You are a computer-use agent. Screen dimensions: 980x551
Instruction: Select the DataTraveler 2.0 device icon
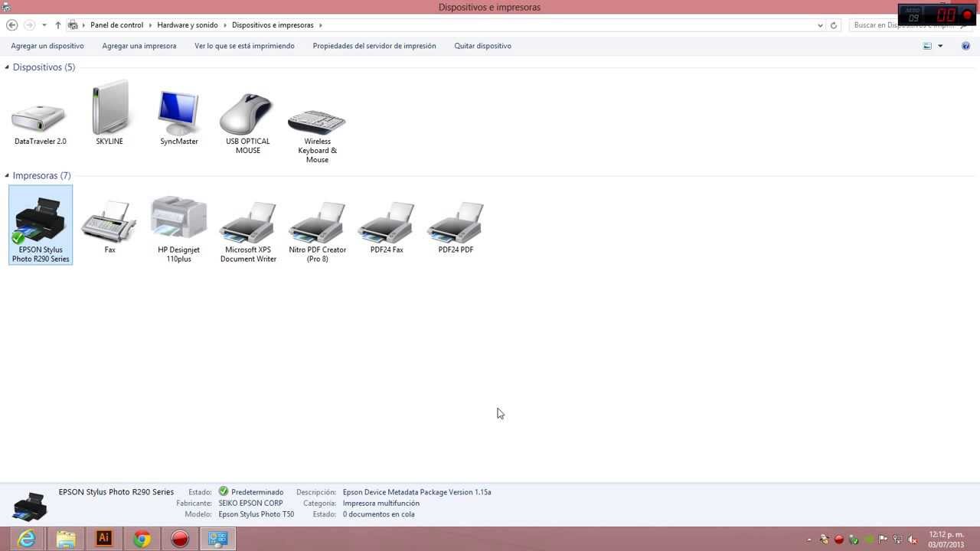[40, 119]
